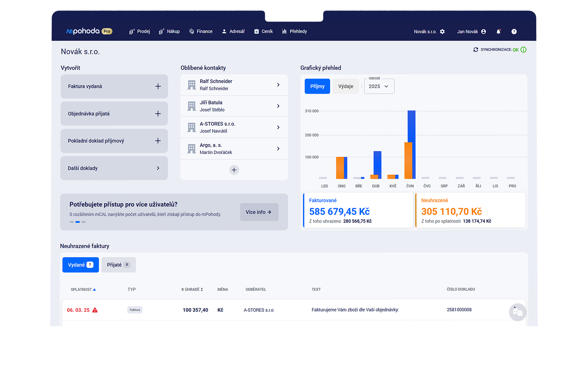Open the help question mark icon
Image resolution: width=588 pixels, height=372 pixels.
click(x=514, y=32)
